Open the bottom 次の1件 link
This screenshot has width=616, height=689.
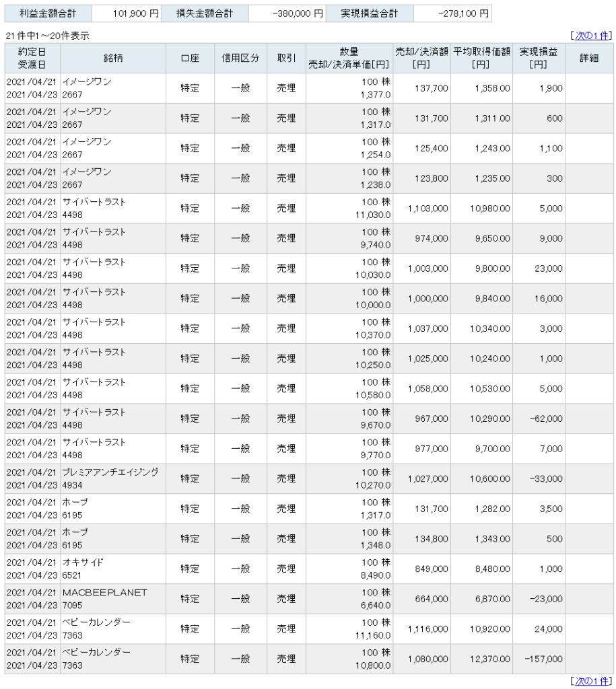592,681
